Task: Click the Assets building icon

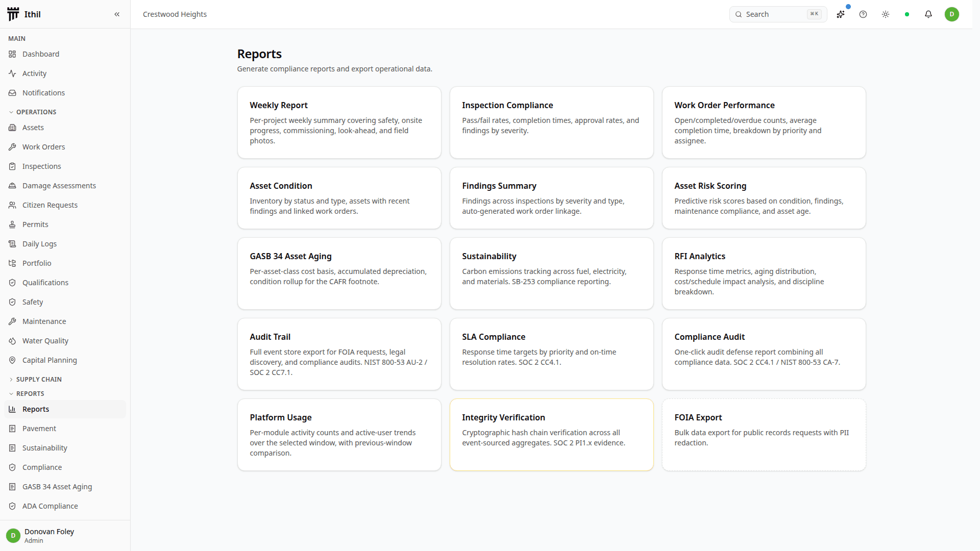Action: [x=12, y=128]
